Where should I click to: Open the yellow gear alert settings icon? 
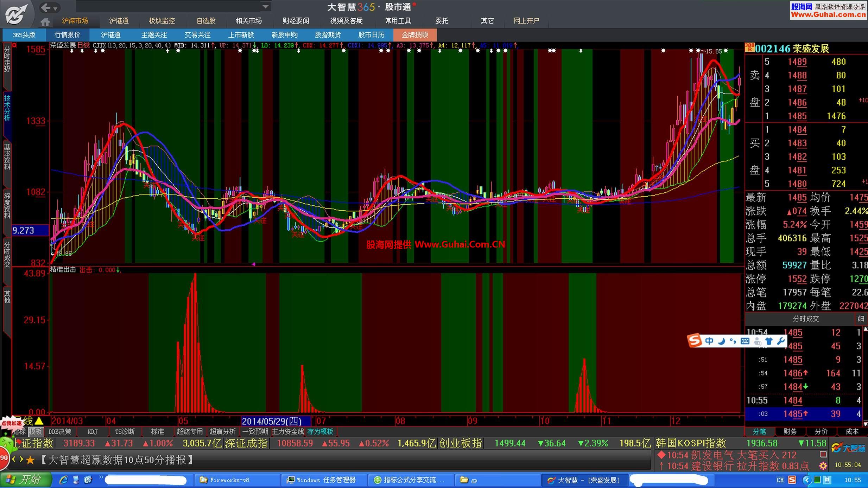coord(823,466)
